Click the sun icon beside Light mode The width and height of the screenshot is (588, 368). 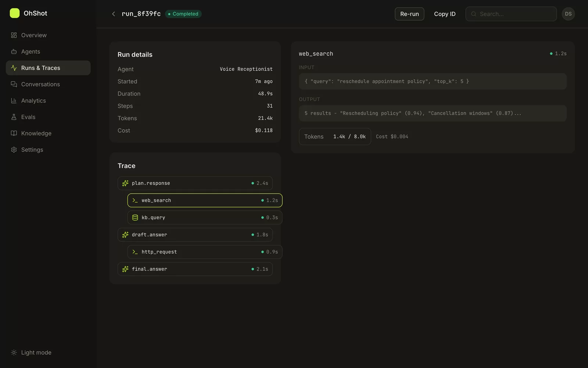point(14,353)
